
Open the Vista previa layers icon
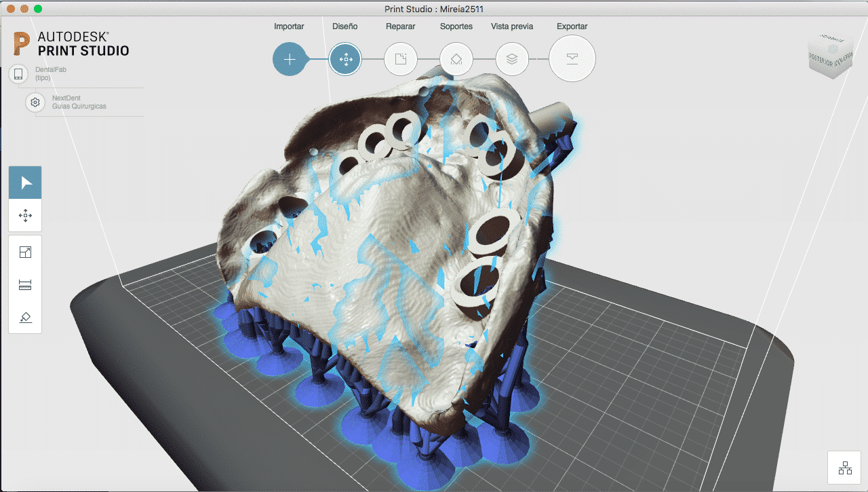512,59
